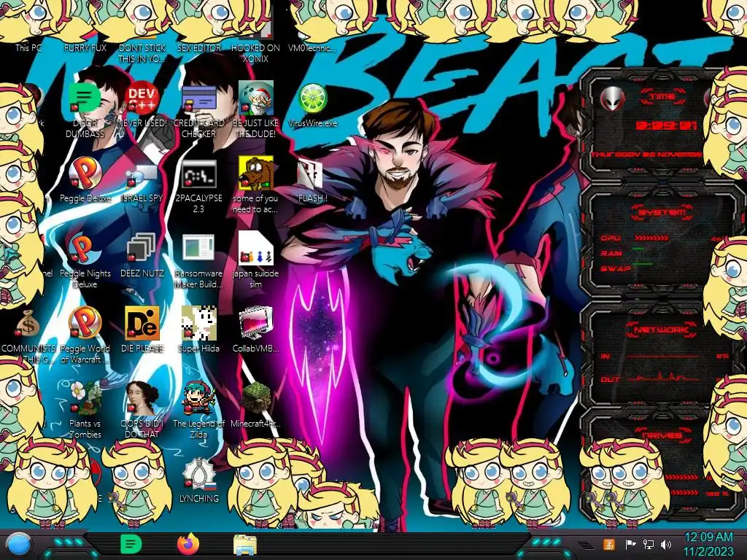Image resolution: width=747 pixels, height=560 pixels.
Task: Open the 2PACALYPSE 2.3 console icon
Action: coord(198,174)
